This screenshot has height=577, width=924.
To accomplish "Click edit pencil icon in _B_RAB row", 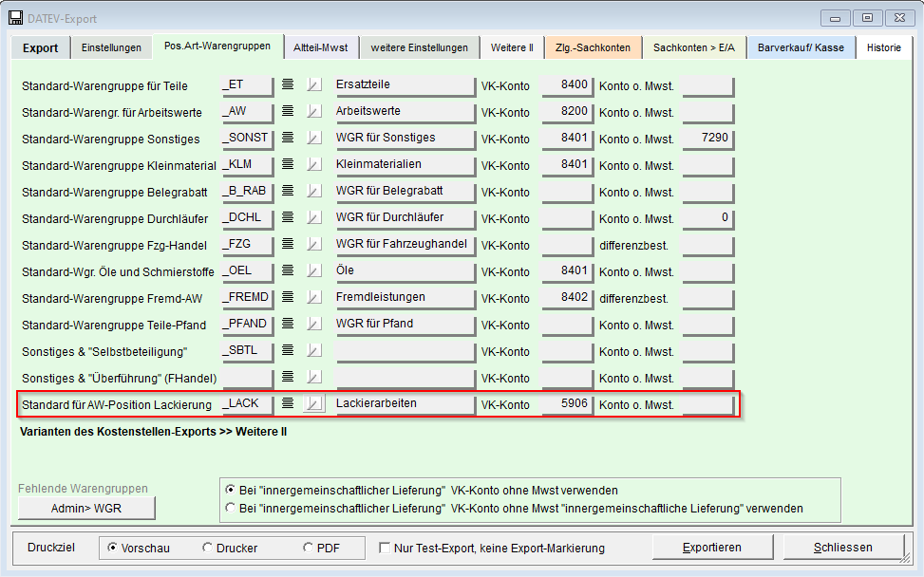I will pos(314,191).
